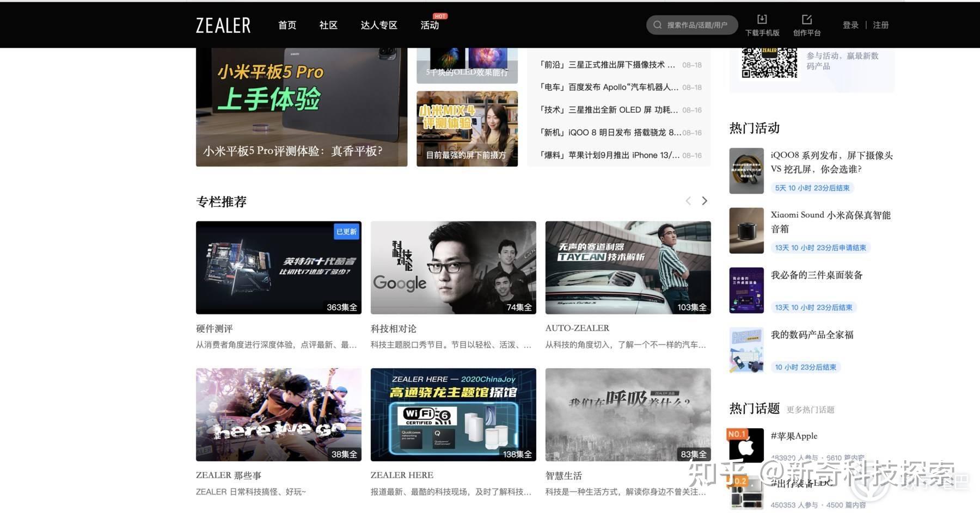Click the 注册 link

tap(880, 25)
